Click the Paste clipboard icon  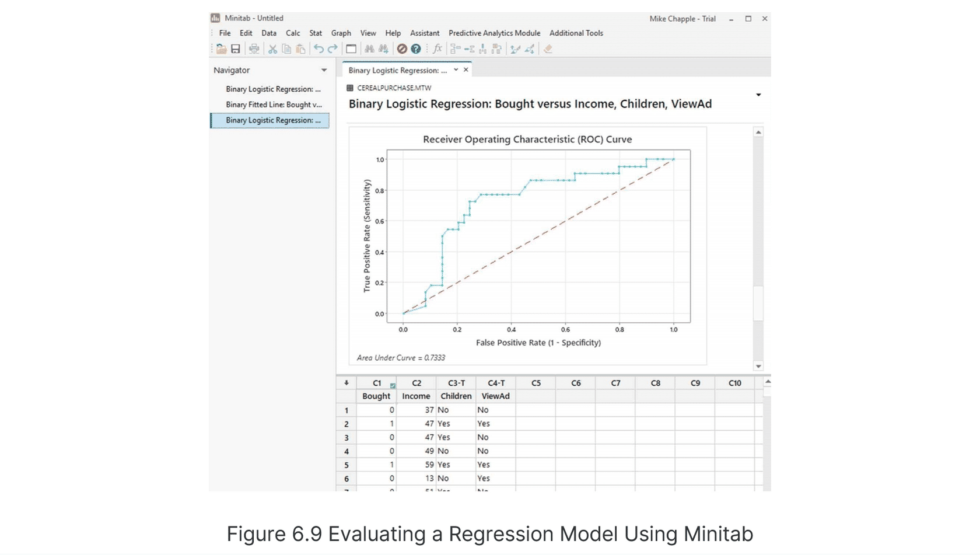(x=300, y=49)
